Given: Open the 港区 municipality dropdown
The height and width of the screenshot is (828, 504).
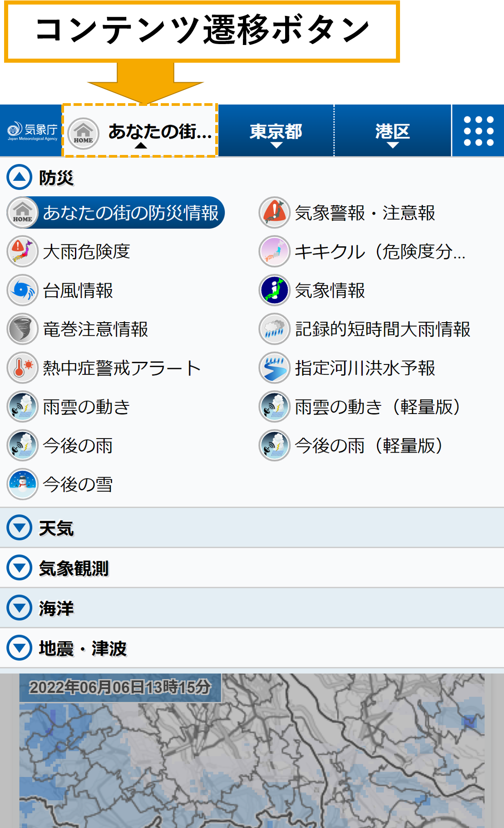Looking at the screenshot, I should tap(393, 132).
